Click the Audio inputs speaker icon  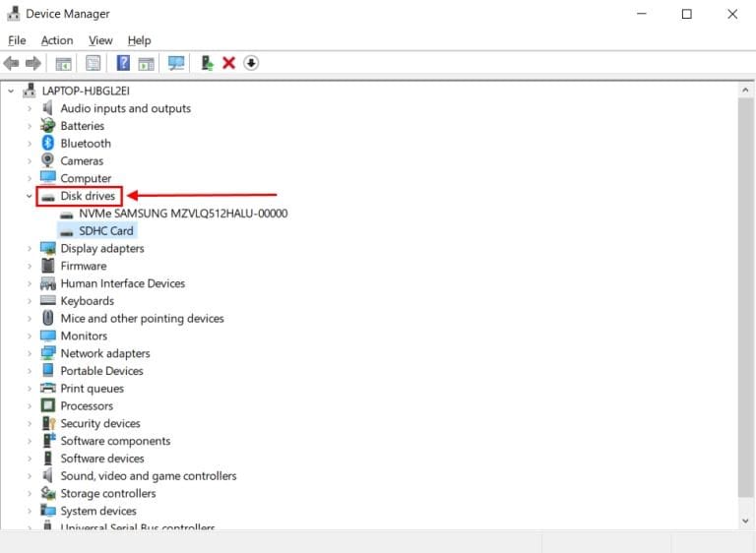point(47,108)
